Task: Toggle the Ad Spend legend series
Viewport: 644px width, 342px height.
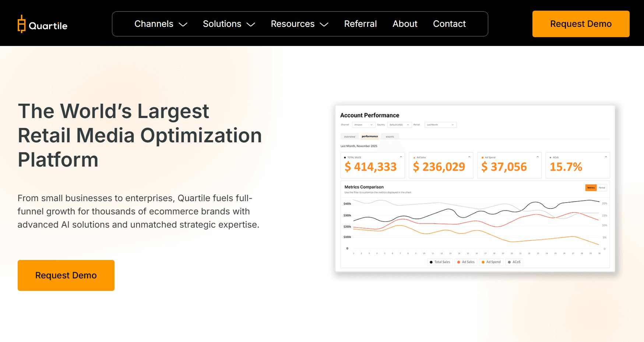Action: pos(492,262)
